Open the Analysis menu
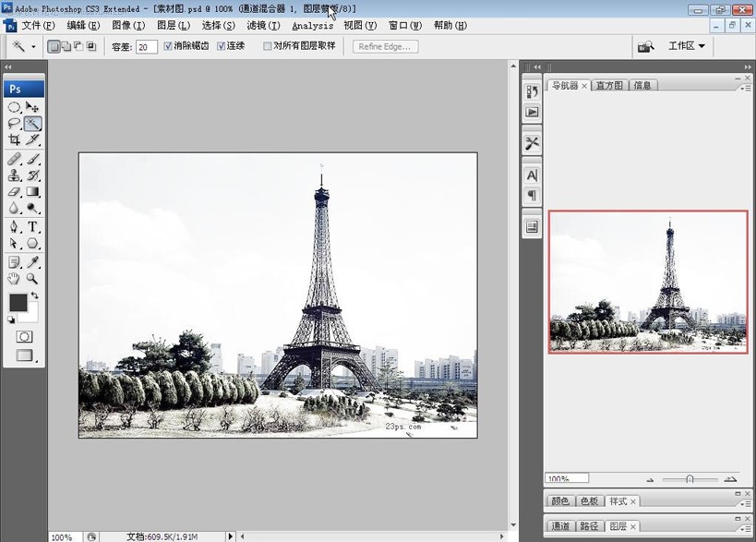 [x=312, y=26]
